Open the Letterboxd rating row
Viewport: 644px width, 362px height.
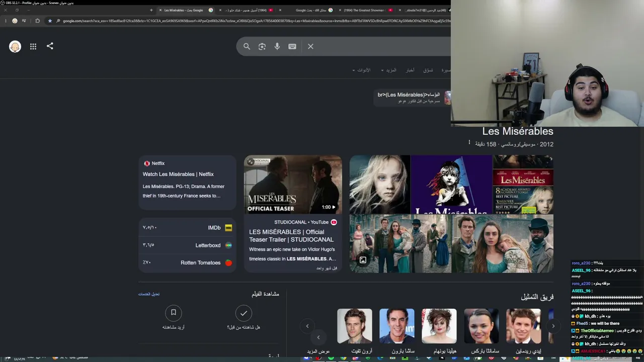coord(187,245)
